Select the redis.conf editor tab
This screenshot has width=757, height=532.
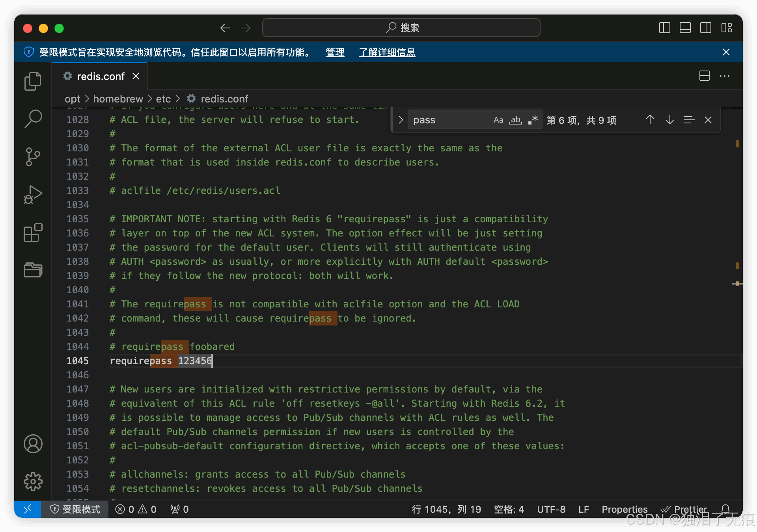(101, 76)
